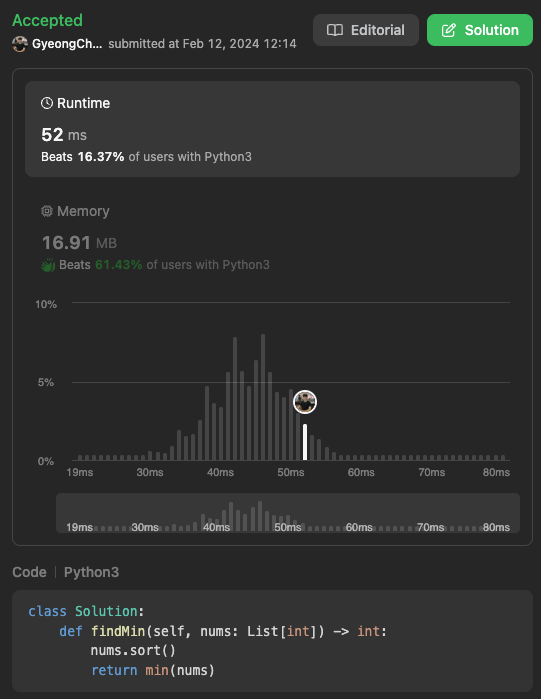Click the book icon in Editorial
The image size is (541, 699).
coord(335,30)
